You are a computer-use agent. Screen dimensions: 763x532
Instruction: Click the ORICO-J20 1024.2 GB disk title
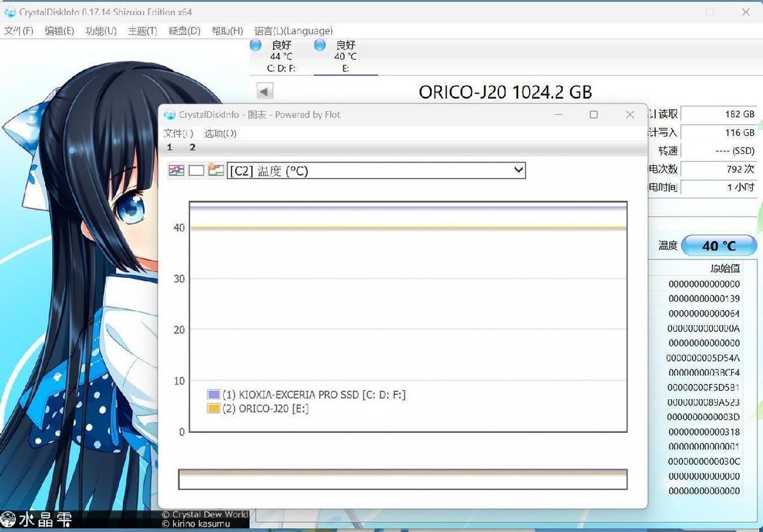click(505, 92)
